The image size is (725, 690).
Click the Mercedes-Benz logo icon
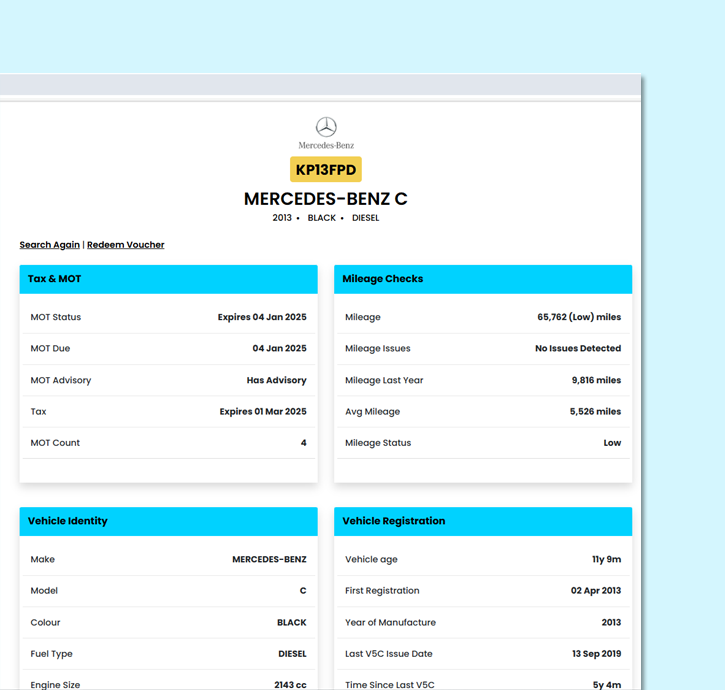coord(326,133)
